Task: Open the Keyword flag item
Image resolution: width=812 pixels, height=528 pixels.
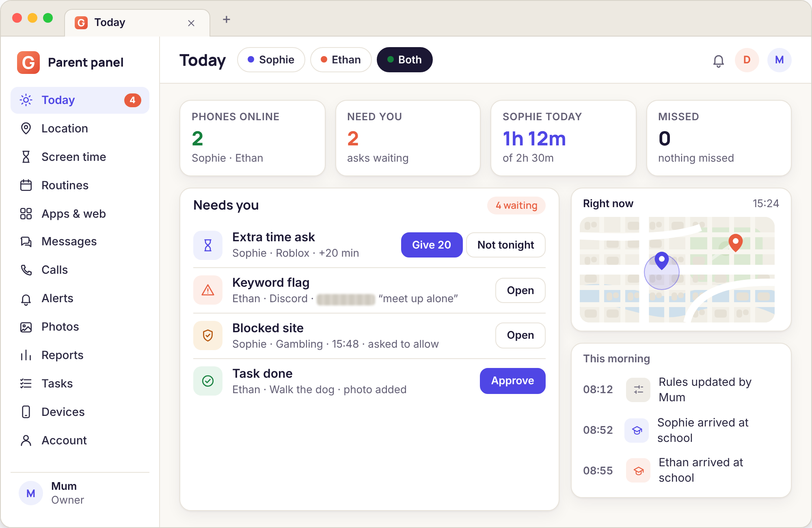Action: 520,290
